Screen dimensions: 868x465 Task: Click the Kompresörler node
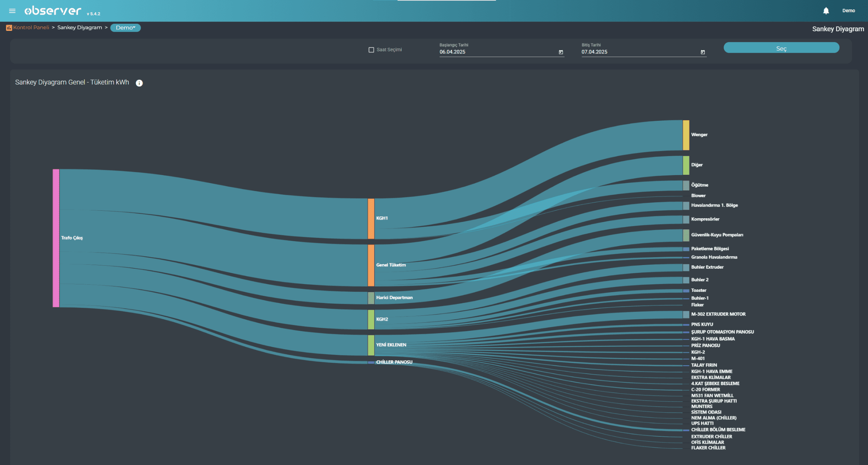tap(686, 219)
